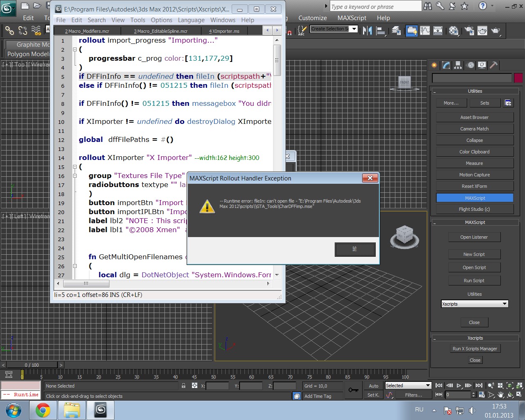Screen dimensions: 525x420
Task: Click the Align tool icon
Action: coord(381,30)
